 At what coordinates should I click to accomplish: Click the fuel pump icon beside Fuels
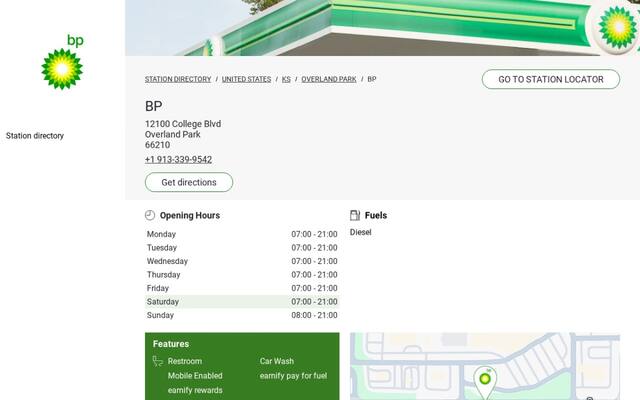pyautogui.click(x=355, y=215)
